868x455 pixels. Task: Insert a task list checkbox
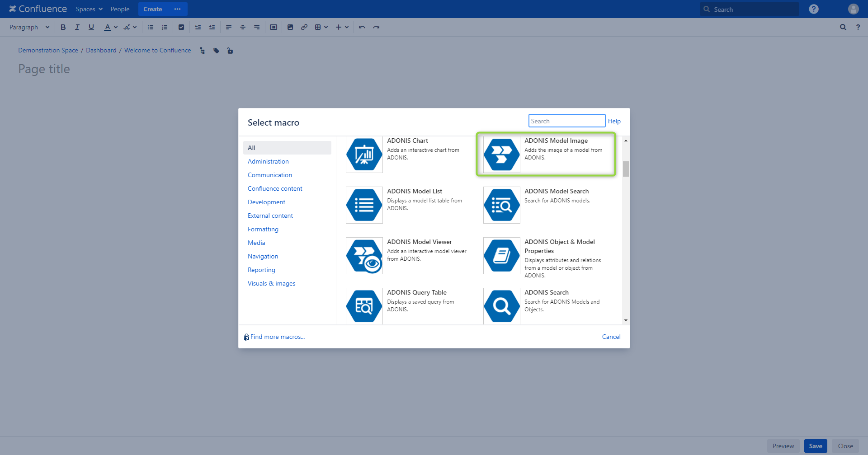click(181, 27)
